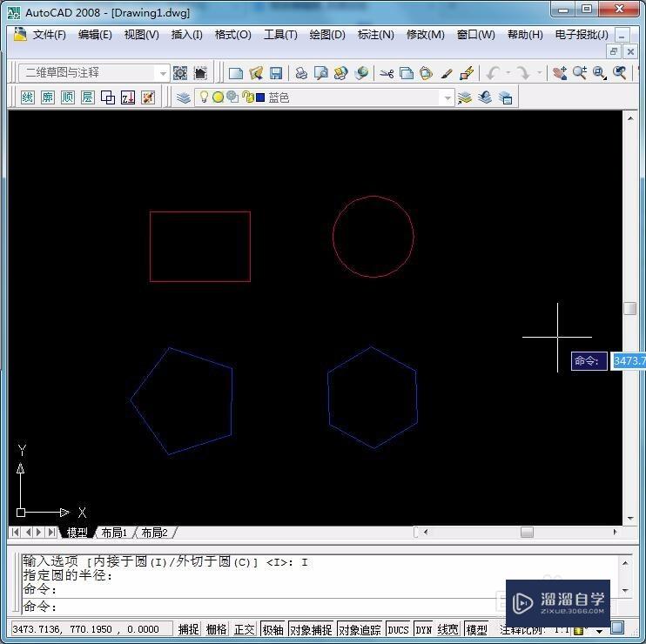646x644 pixels.
Task: Open the 绘图(D) menu
Action: 327,35
